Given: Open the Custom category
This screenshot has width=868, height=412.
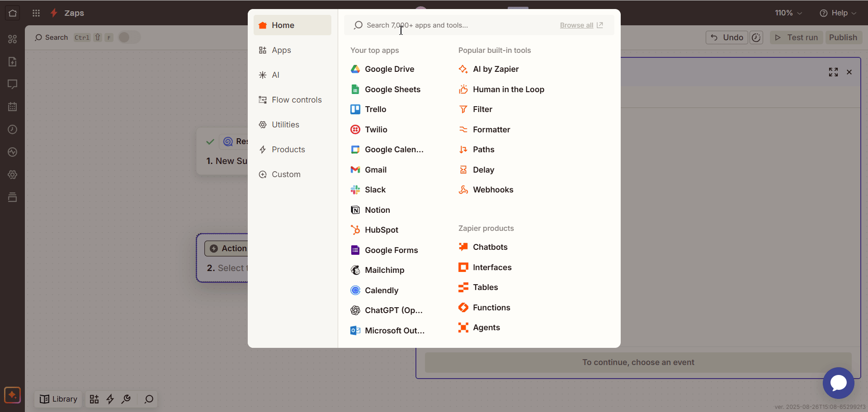Looking at the screenshot, I should point(292,174).
